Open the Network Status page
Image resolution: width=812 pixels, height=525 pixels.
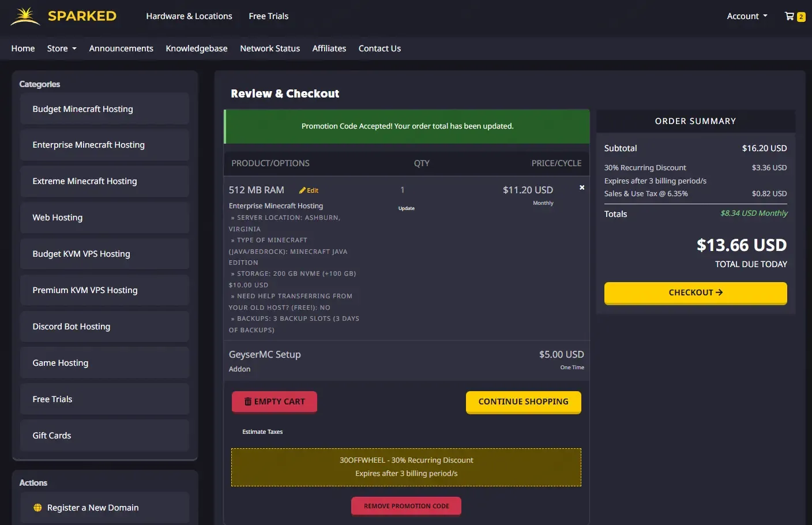coord(270,48)
